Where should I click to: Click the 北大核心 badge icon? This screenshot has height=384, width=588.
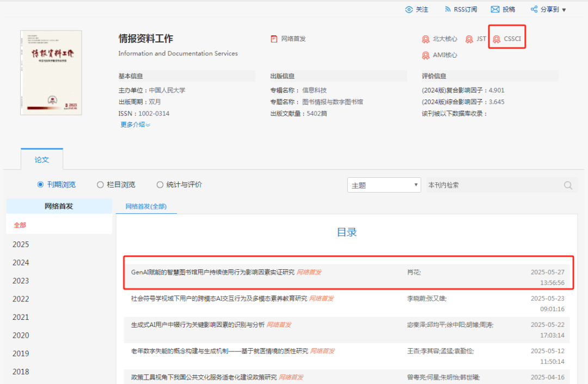(x=426, y=39)
